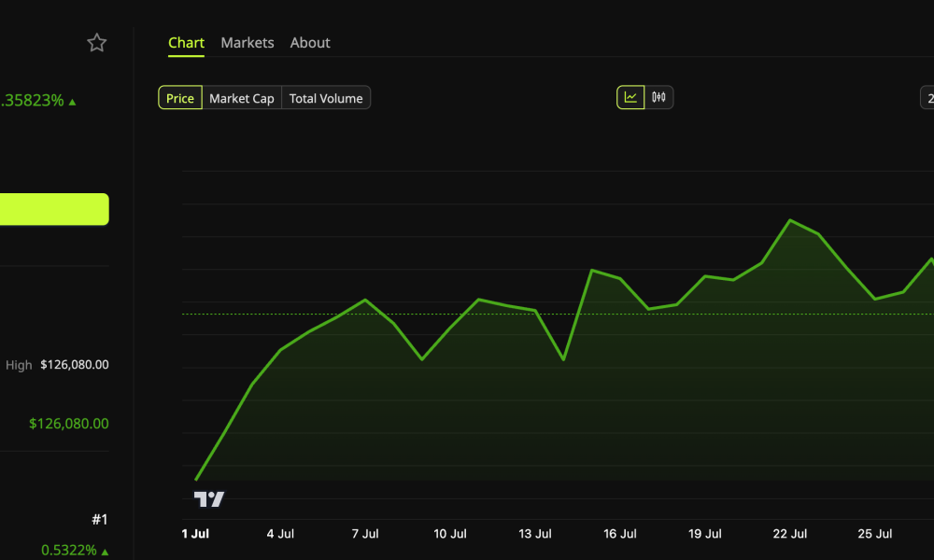Click the 16 Jul axis label

pyautogui.click(x=620, y=534)
